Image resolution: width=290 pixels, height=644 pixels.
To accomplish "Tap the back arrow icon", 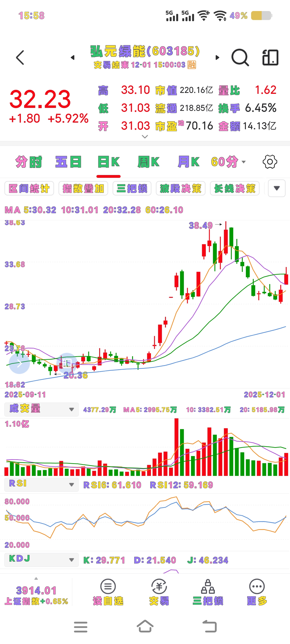I will tap(20, 57).
